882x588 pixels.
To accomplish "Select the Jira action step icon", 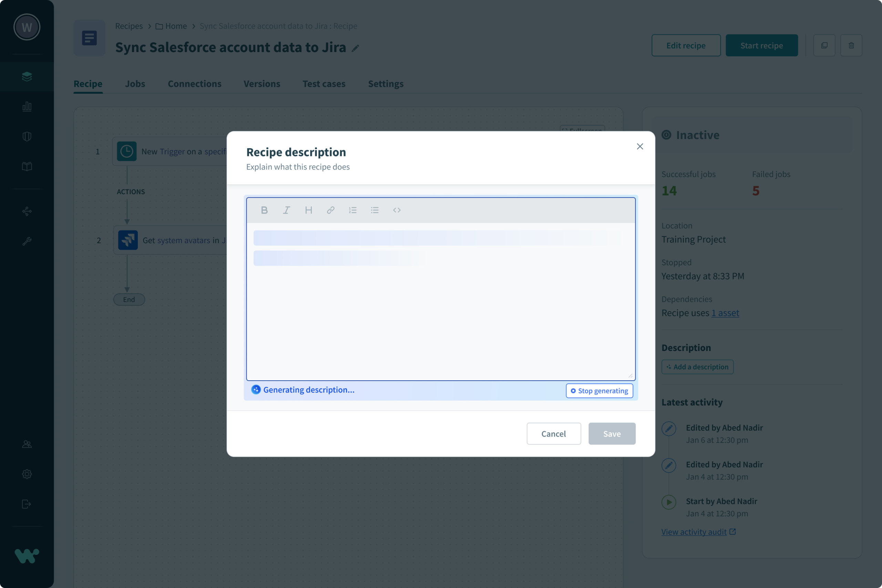I will [x=128, y=240].
